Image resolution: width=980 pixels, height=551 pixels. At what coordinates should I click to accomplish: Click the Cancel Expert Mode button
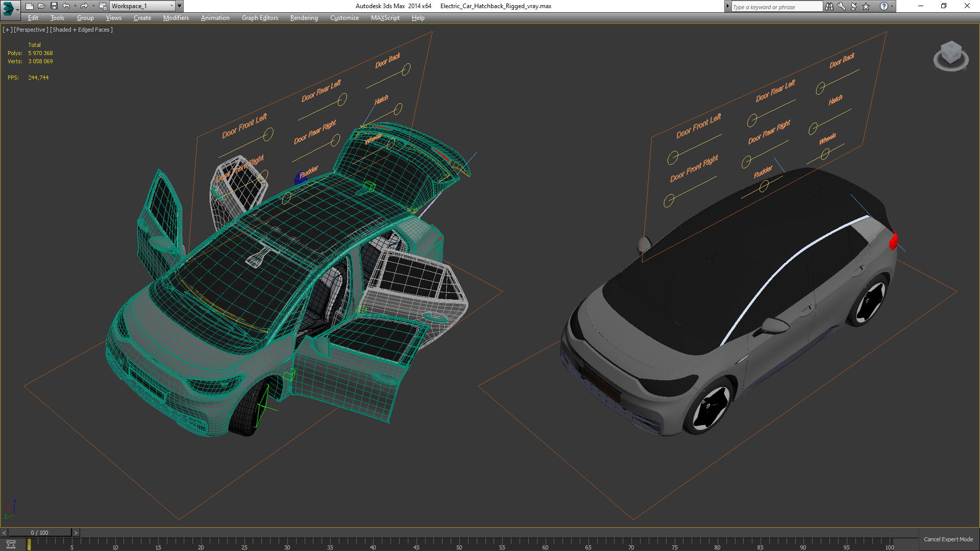(x=948, y=539)
